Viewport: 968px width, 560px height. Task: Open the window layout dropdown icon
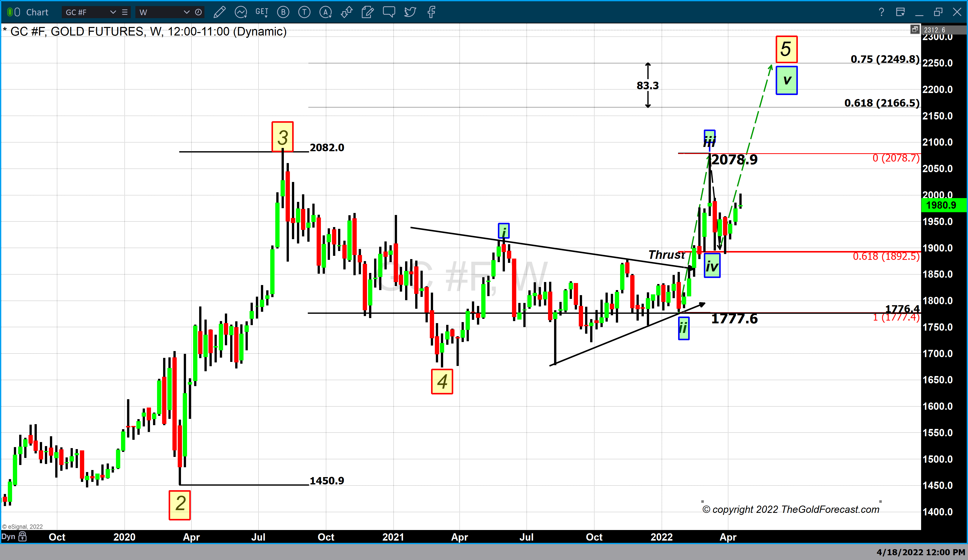tap(900, 12)
